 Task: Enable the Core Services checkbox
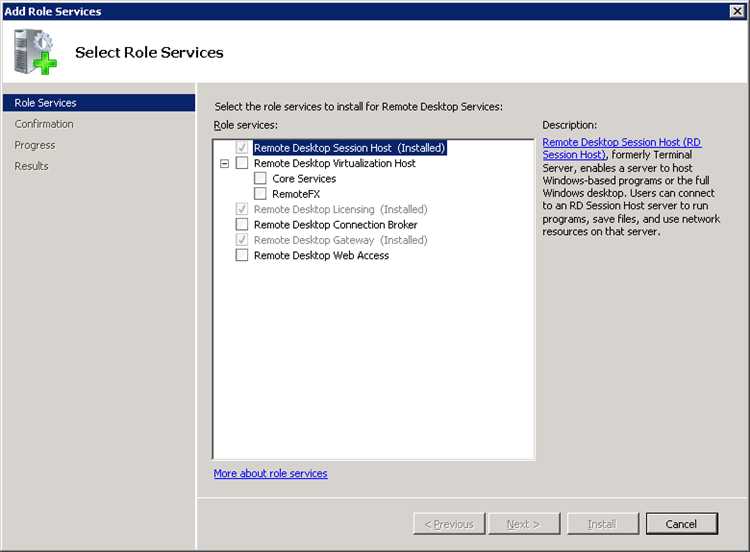pos(260,178)
